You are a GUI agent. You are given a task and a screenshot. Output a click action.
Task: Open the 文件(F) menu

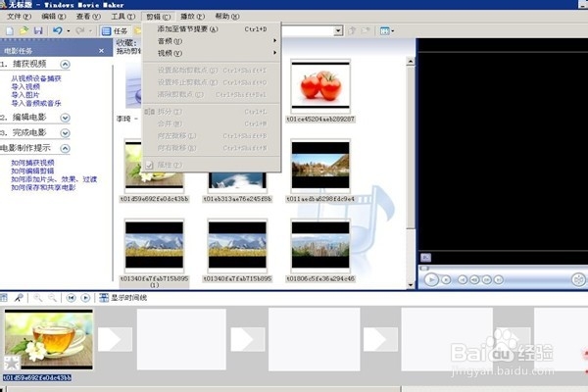pos(20,17)
